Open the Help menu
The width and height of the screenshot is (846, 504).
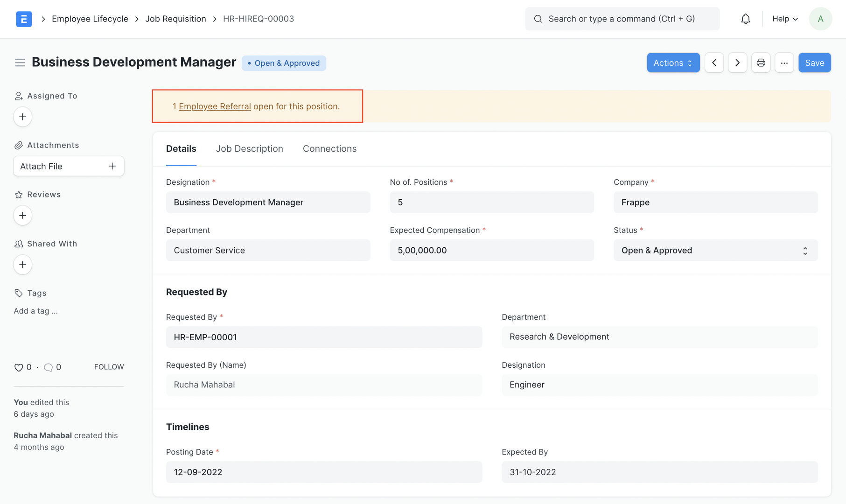(784, 19)
